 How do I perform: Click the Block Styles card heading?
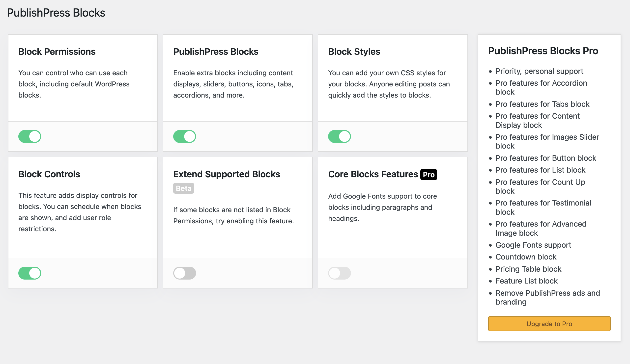tap(354, 52)
